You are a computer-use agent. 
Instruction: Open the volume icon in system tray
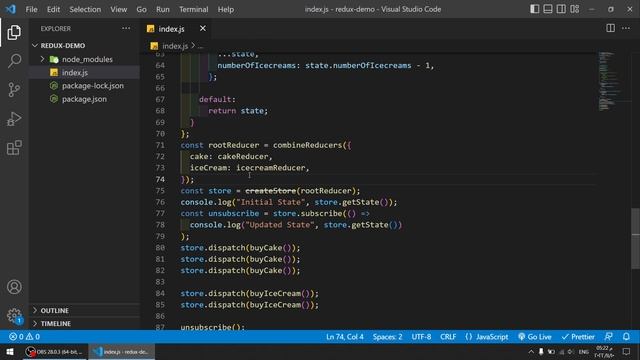[571, 352]
